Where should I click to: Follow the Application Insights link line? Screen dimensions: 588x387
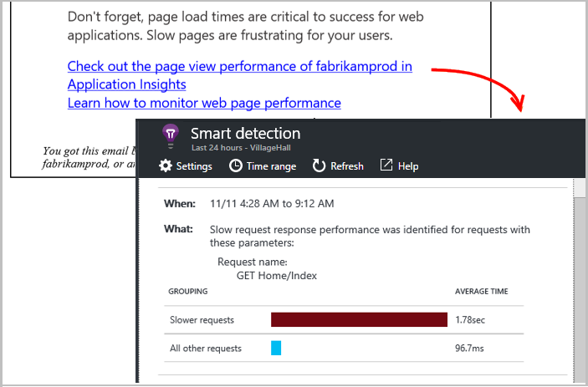click(126, 84)
